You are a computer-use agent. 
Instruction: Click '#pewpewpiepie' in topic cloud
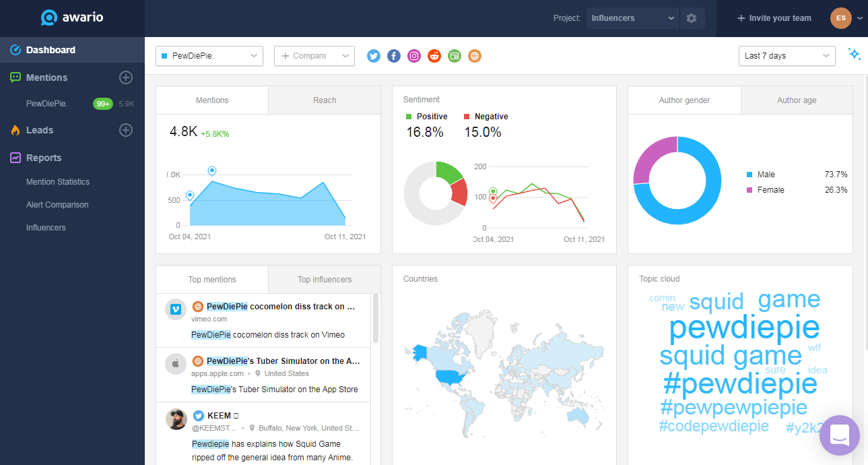(733, 407)
